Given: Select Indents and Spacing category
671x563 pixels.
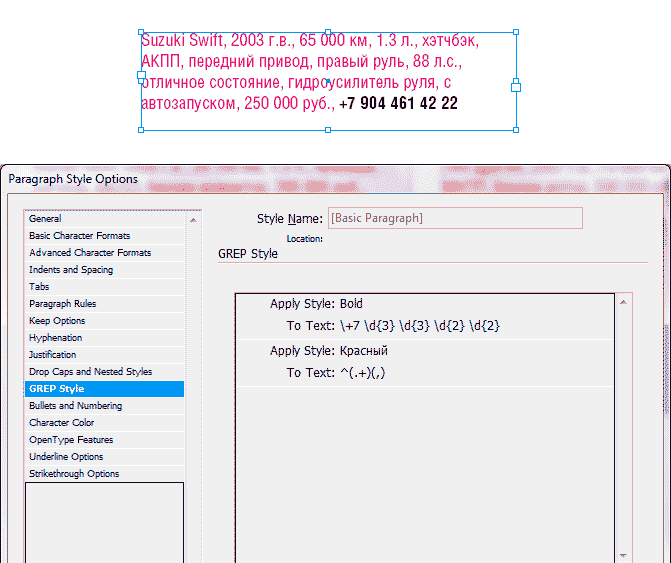Looking at the screenshot, I should [104, 270].
